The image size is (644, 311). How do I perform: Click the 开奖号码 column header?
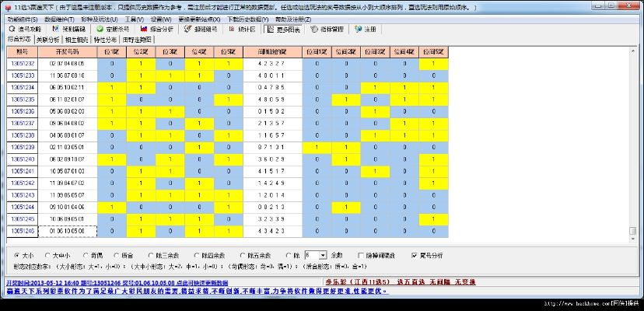(x=68, y=52)
